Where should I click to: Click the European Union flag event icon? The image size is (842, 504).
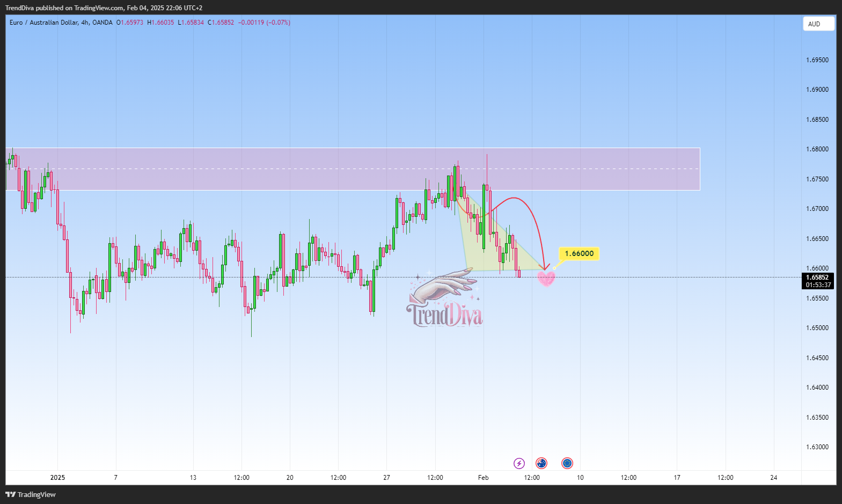(x=567, y=463)
